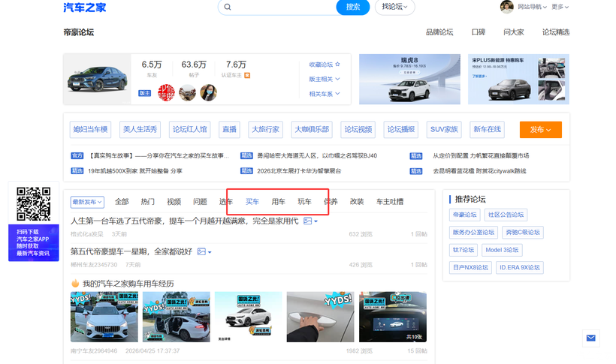616x364 pixels.
Task: Open the 论坛红人馆 tag link
Action: pos(190,129)
